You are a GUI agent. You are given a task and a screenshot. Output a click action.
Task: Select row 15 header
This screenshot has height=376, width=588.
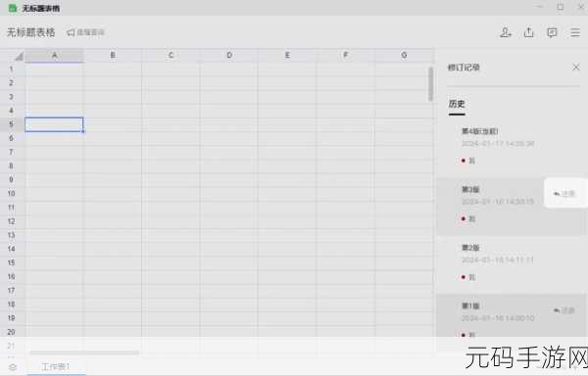coord(11,262)
